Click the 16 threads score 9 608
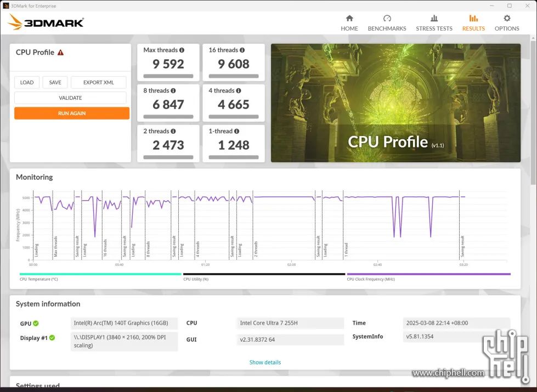This screenshot has height=392, width=537. (234, 64)
